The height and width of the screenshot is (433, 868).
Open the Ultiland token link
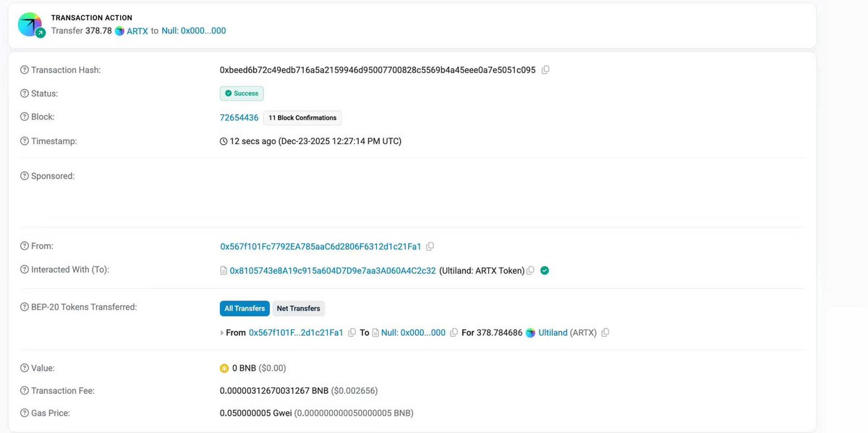(553, 333)
